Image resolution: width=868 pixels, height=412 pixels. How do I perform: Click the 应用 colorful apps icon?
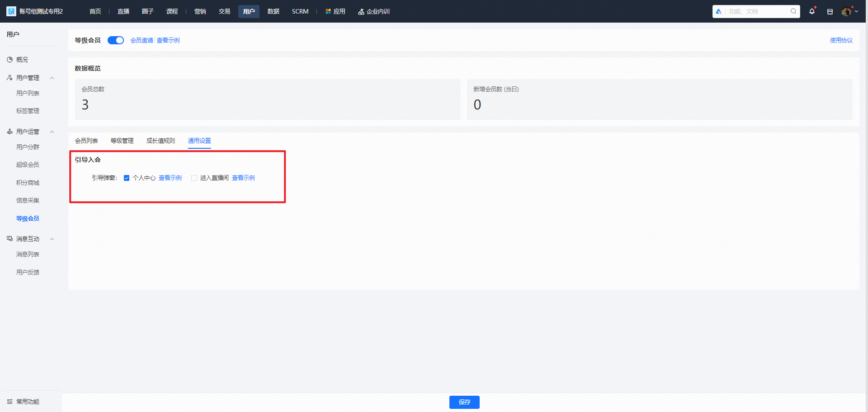coord(328,11)
